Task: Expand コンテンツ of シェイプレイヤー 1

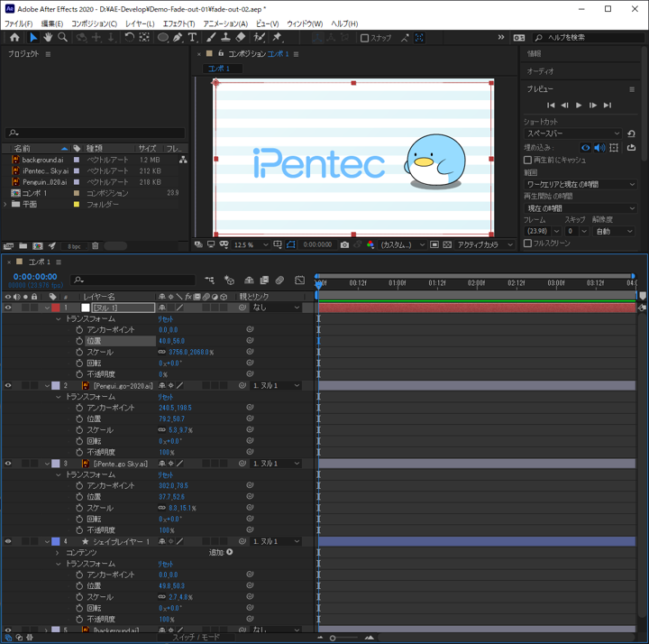Action: tap(58, 553)
